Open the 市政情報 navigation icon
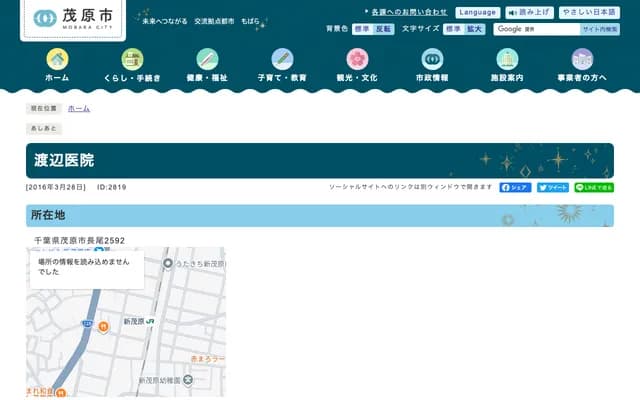640x400 pixels. click(432, 59)
